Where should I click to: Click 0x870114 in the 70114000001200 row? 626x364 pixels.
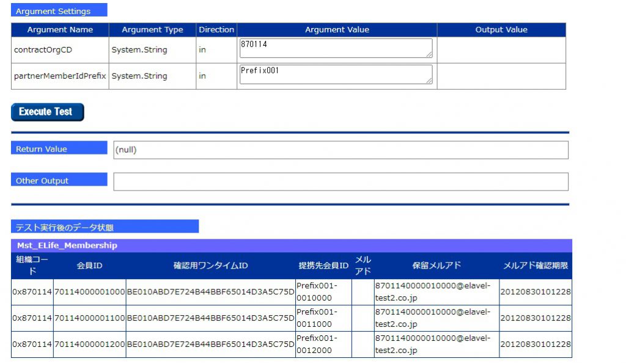[32, 344]
